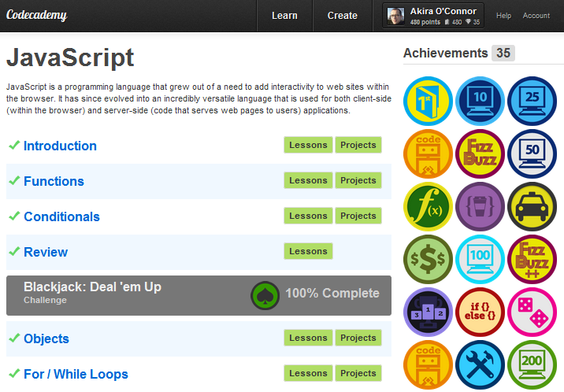
Task: Click the green dollar signs badge
Action: tap(428, 259)
